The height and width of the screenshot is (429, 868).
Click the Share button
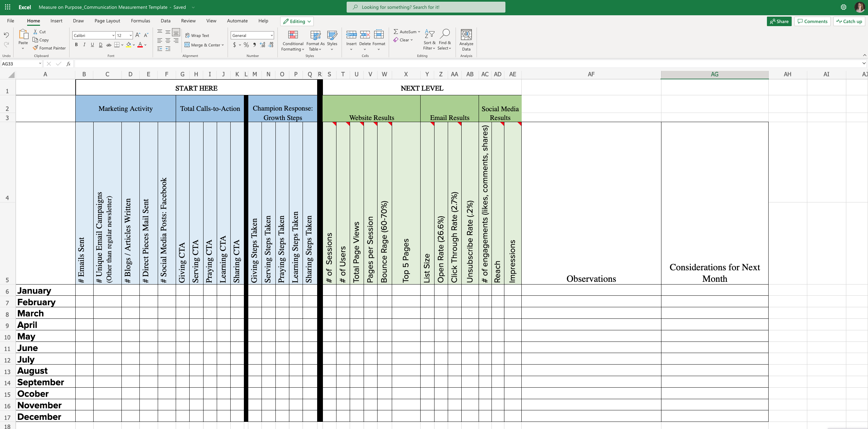pyautogui.click(x=779, y=21)
